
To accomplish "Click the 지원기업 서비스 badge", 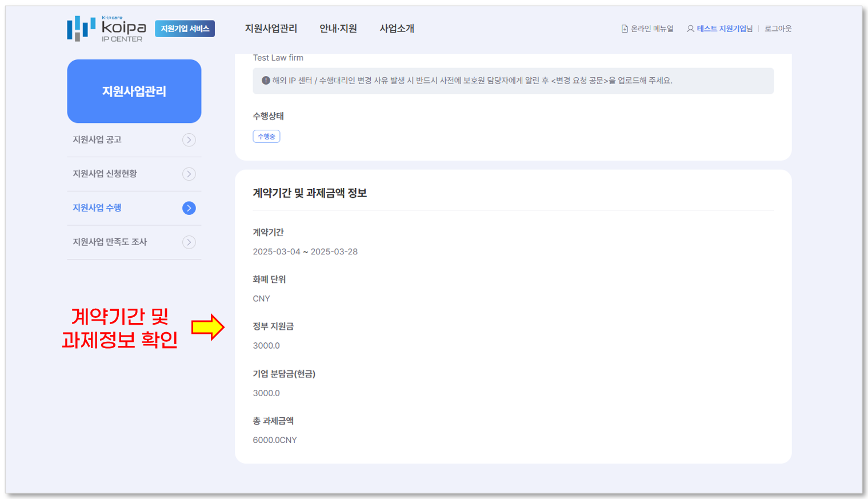I will click(185, 29).
